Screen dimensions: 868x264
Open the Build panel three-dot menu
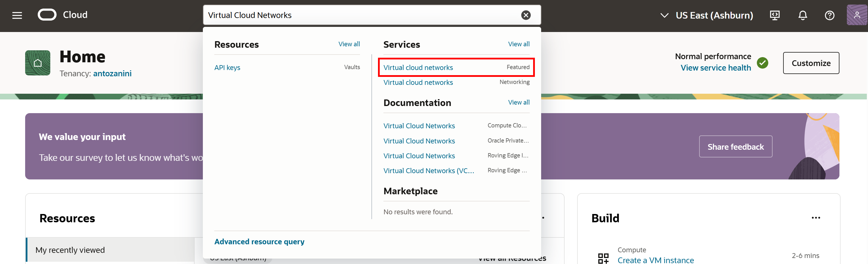coord(816,218)
